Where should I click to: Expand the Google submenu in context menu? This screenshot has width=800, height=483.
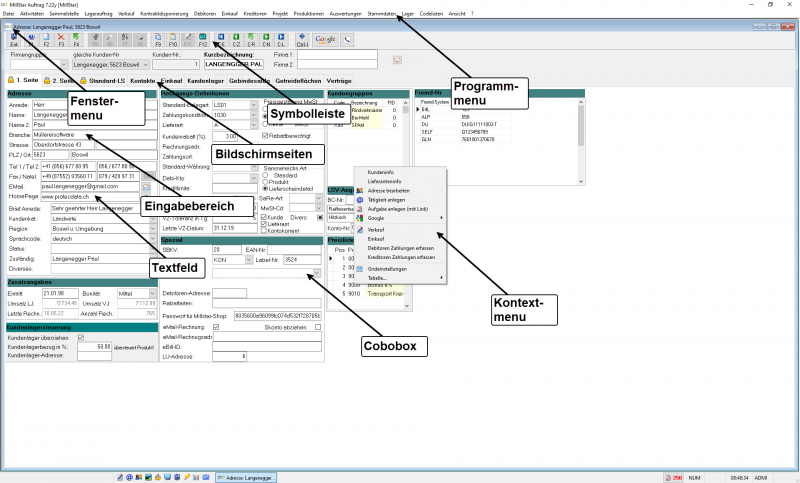401,218
